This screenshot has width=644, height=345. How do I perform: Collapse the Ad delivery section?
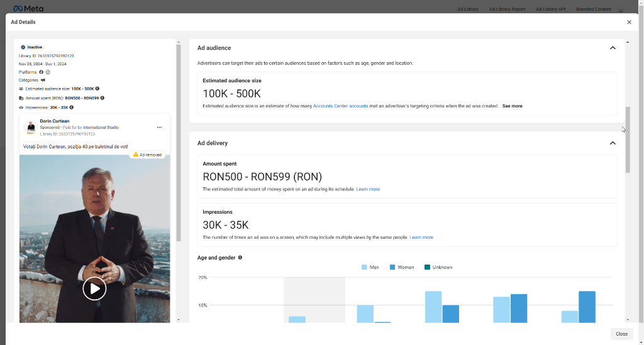click(x=613, y=143)
